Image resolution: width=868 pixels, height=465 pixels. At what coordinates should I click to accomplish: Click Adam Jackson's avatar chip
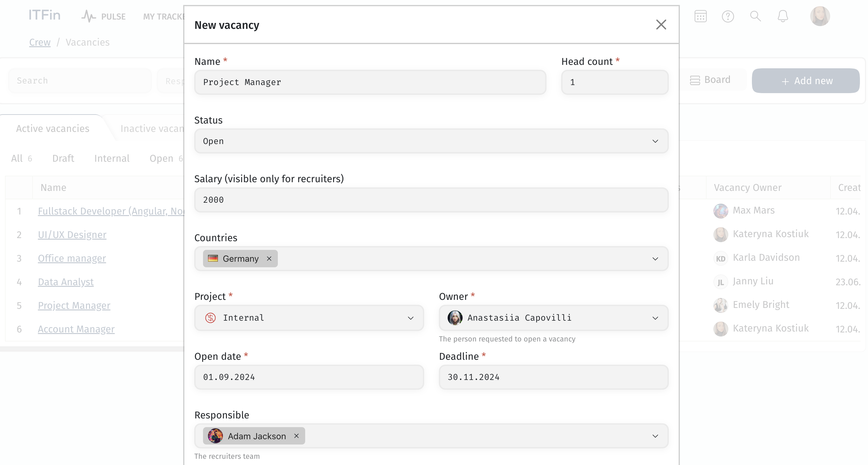(x=215, y=436)
